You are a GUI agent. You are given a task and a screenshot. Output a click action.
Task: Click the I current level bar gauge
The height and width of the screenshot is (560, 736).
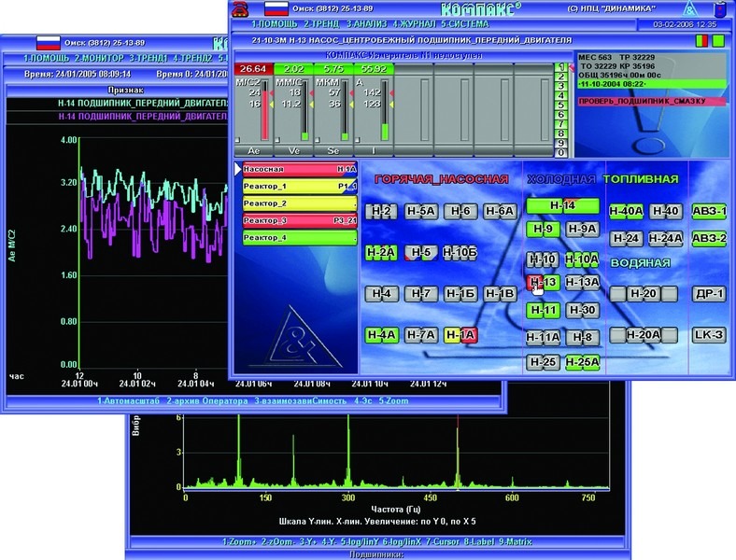point(385,110)
